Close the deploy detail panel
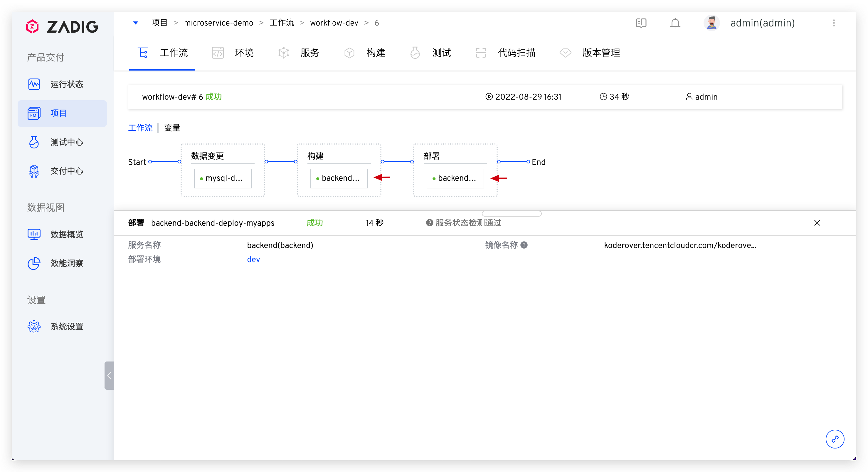The image size is (868, 472). coord(817,223)
